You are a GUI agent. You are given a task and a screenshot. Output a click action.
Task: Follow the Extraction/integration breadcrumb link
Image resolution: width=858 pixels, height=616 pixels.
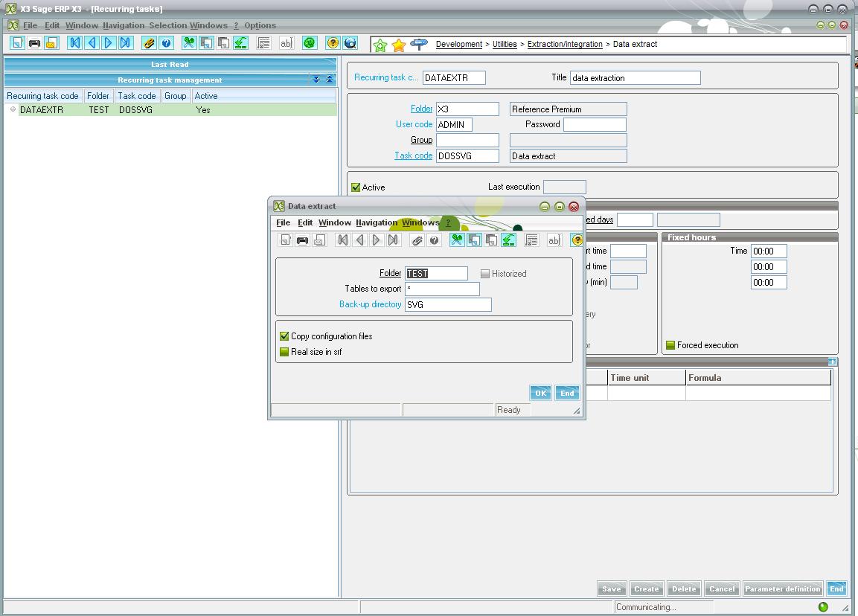[565, 45]
